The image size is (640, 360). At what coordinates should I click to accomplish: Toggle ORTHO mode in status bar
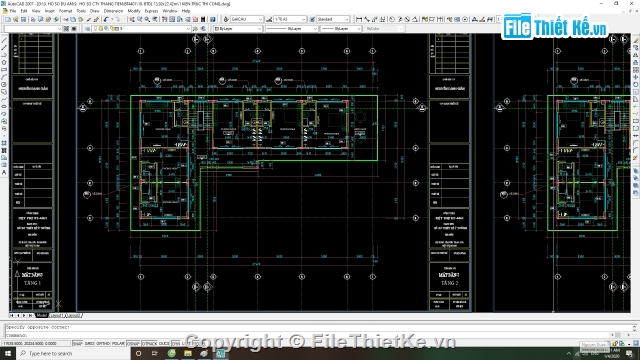[103, 344]
